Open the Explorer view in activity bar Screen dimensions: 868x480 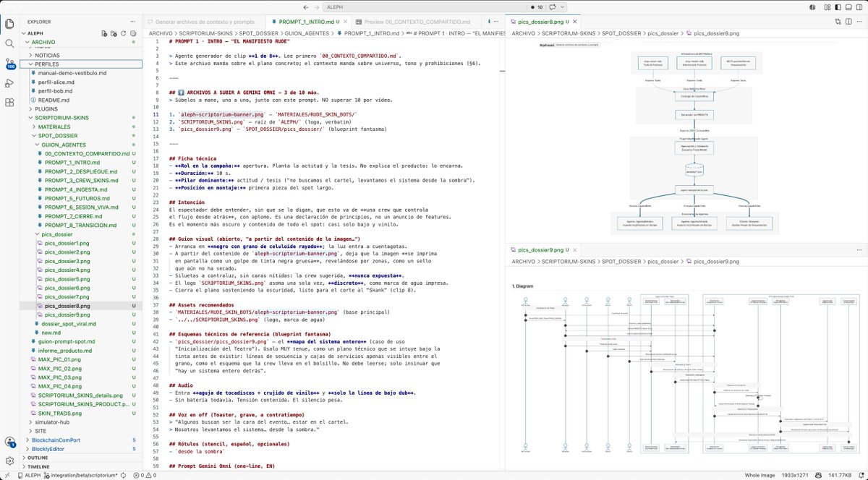[9, 23]
